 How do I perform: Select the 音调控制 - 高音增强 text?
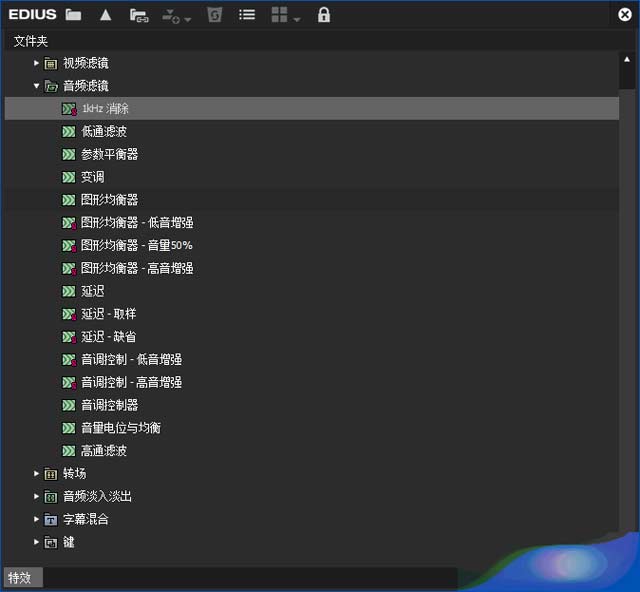click(x=131, y=383)
